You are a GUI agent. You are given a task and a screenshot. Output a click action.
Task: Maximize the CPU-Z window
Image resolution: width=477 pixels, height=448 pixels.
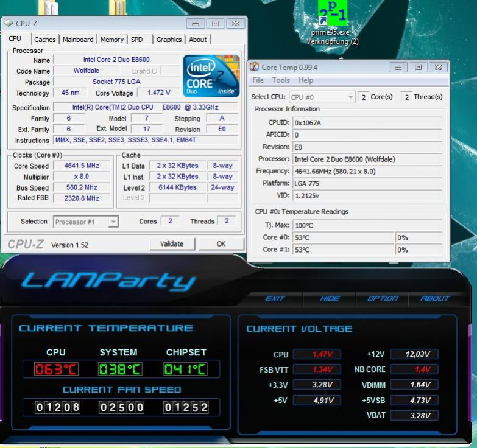pos(216,24)
